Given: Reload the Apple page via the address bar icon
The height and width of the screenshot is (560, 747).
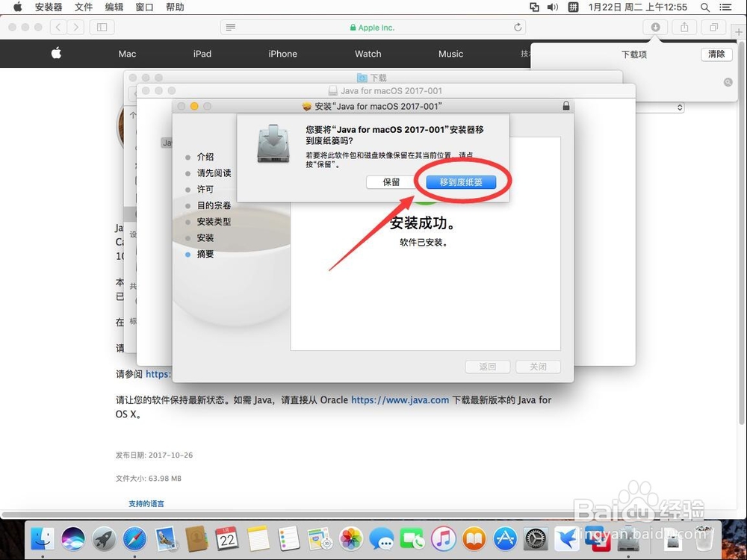Looking at the screenshot, I should click(x=518, y=27).
